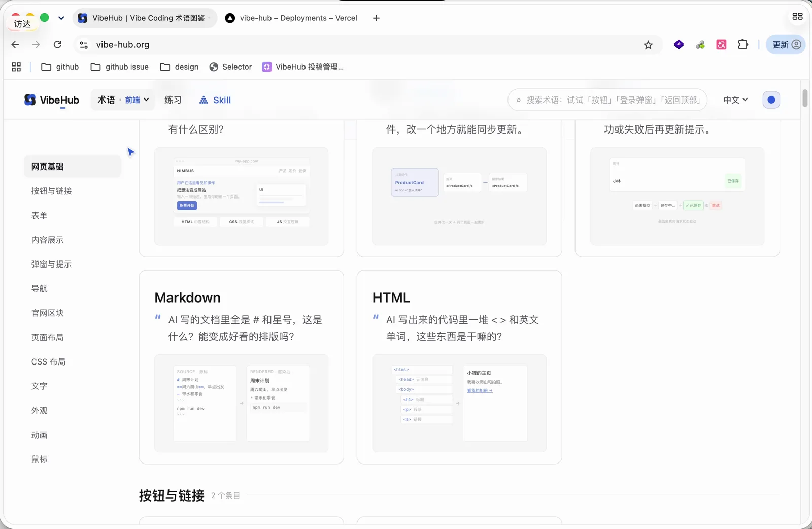Open the Extensions puzzle piece menu
The image size is (812, 529).
pyautogui.click(x=743, y=45)
